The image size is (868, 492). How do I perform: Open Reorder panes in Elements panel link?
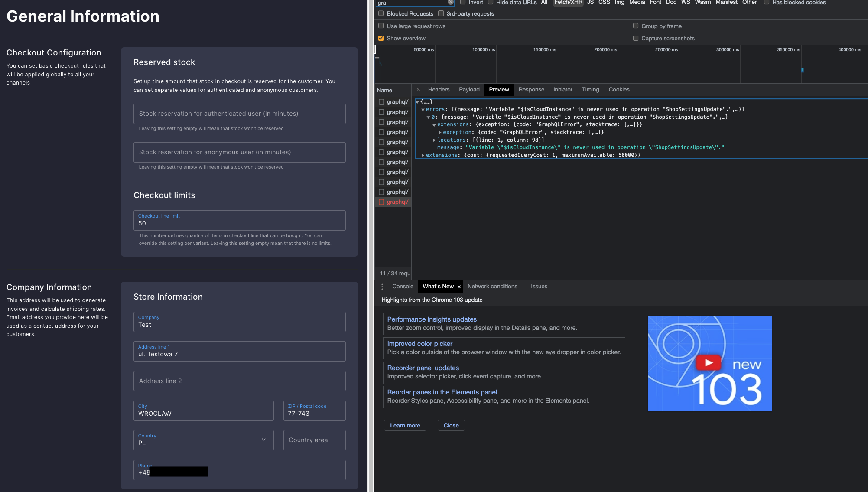click(442, 392)
